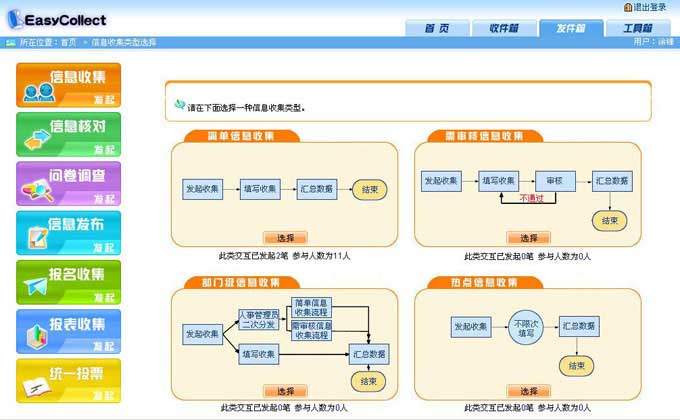Open the 信息发布 sidebar button
Viewport: 680px width, 420px height.
click(x=69, y=233)
